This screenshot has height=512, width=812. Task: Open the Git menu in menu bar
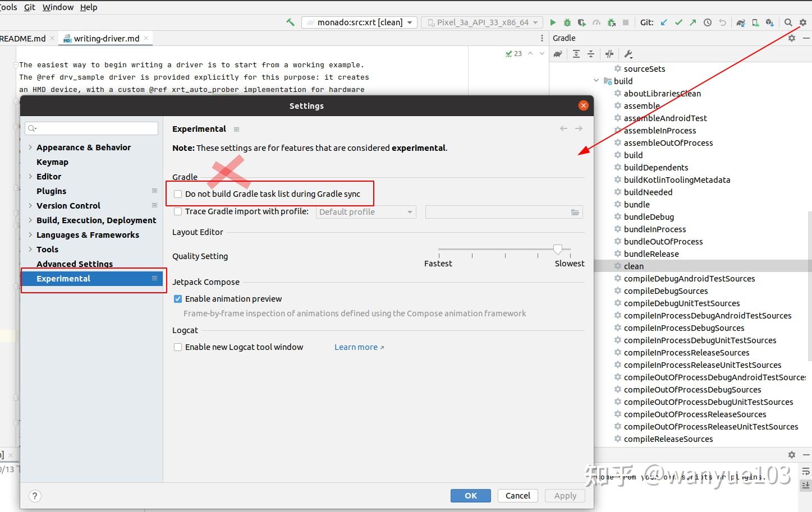point(29,7)
